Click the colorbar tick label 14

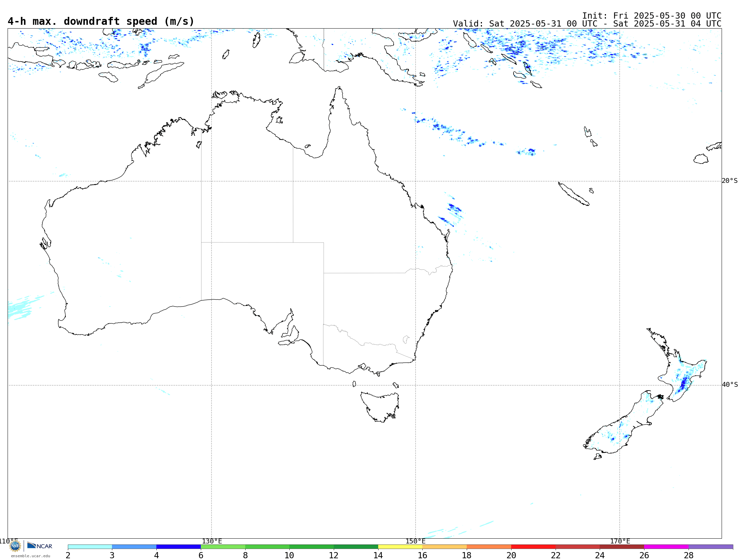[378, 556]
